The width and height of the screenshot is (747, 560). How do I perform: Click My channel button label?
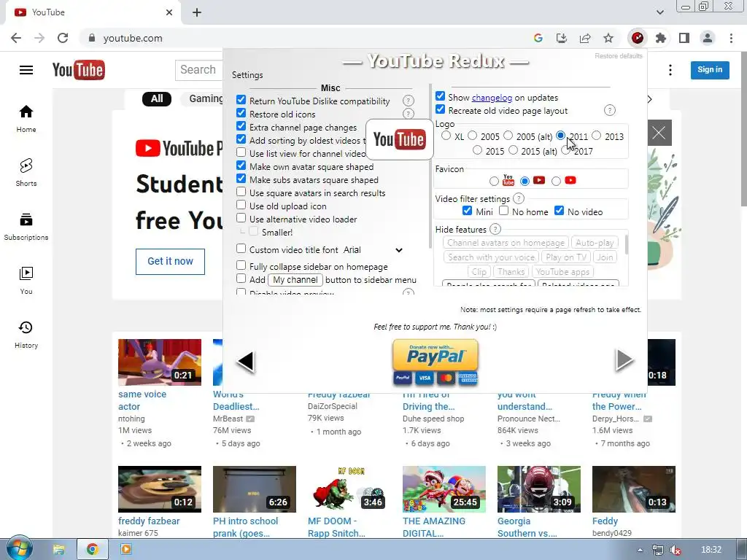[295, 280]
